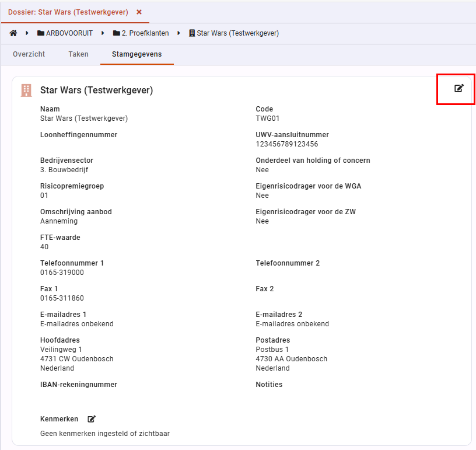Click the building icon beside the card title
The width and height of the screenshot is (476, 450).
click(26, 90)
